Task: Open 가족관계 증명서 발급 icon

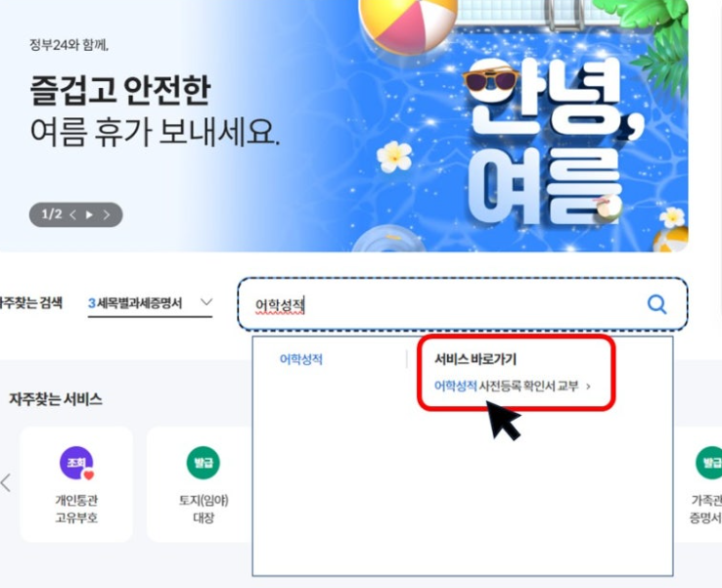Action: (708, 463)
